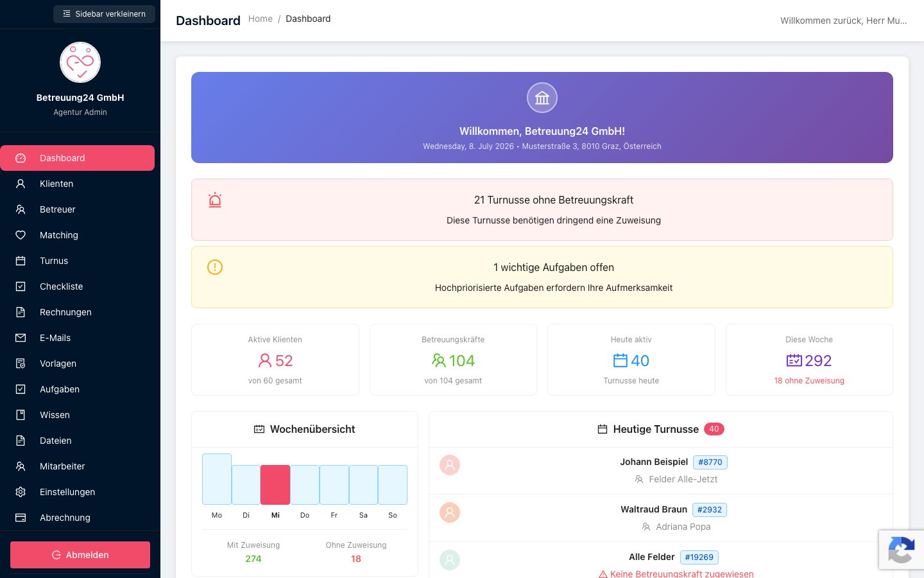Click the Klienten person icon
This screenshot has height=578, width=924.
21,184
